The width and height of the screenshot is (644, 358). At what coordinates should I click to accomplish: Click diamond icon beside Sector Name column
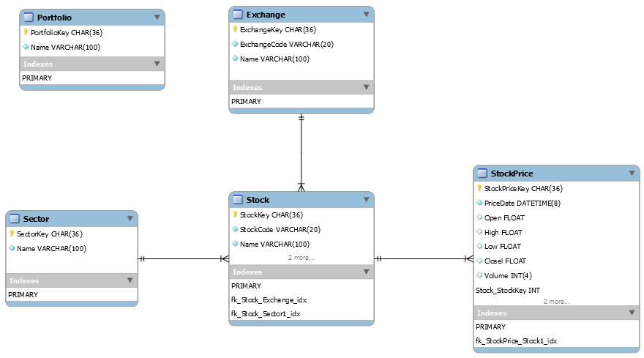pyautogui.click(x=12, y=248)
